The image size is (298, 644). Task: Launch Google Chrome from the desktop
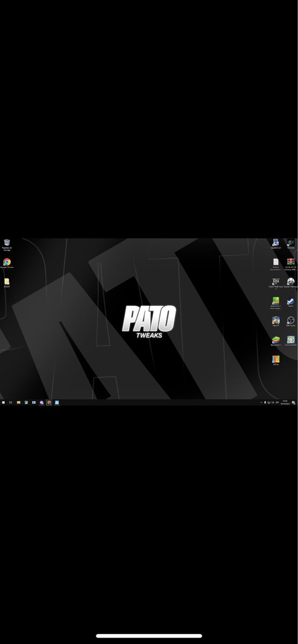click(7, 263)
